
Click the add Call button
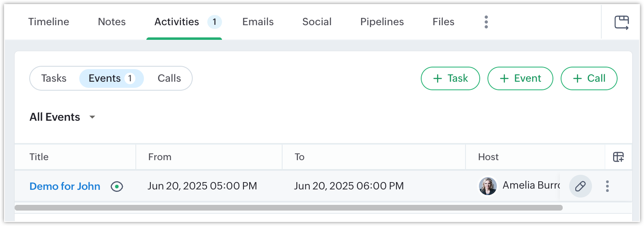pyautogui.click(x=589, y=78)
